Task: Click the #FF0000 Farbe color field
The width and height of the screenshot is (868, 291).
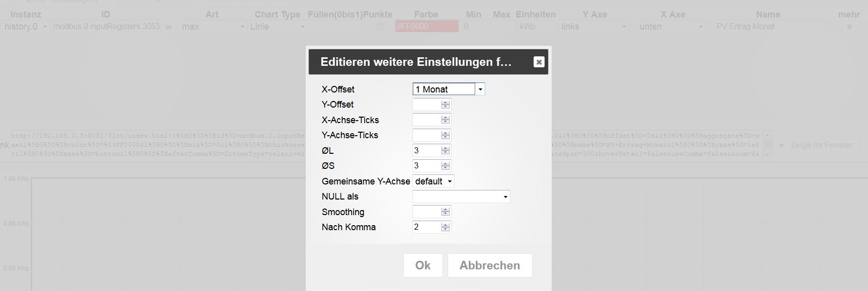Action: 426,27
